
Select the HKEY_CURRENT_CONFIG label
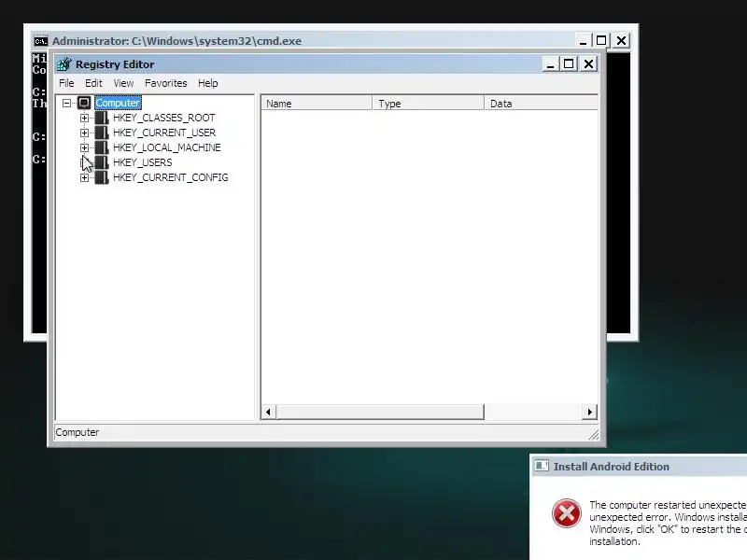pos(171,177)
